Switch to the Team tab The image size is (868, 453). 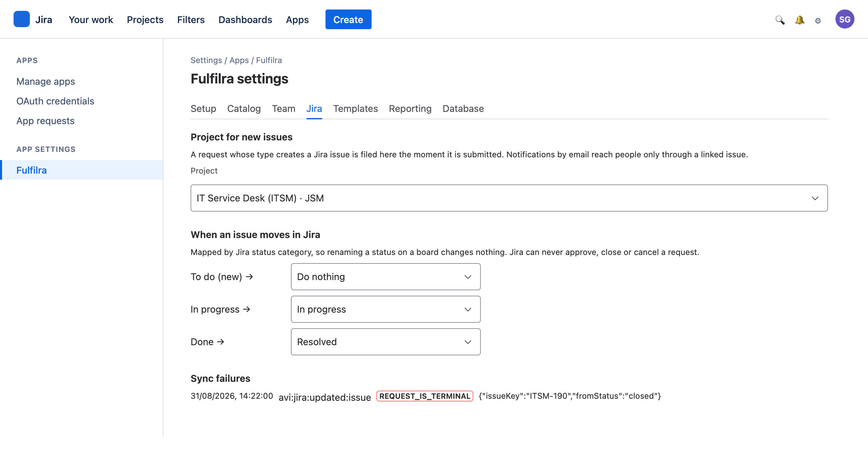pos(283,109)
